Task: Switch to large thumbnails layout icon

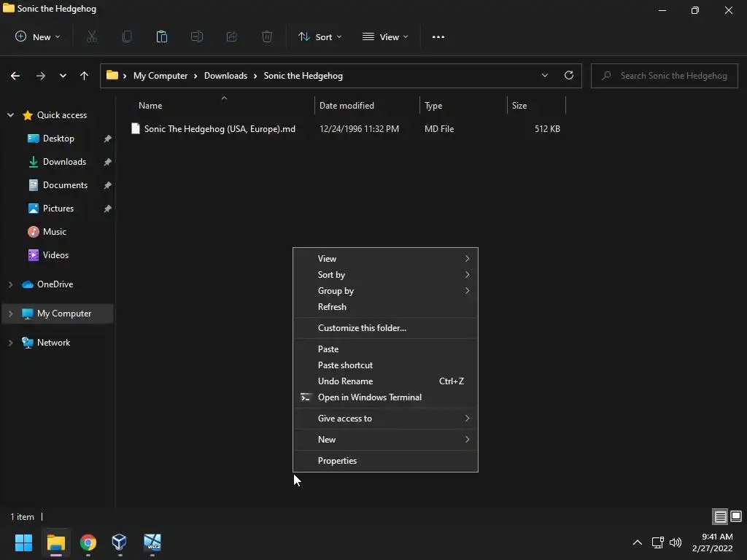Action: tap(736, 516)
